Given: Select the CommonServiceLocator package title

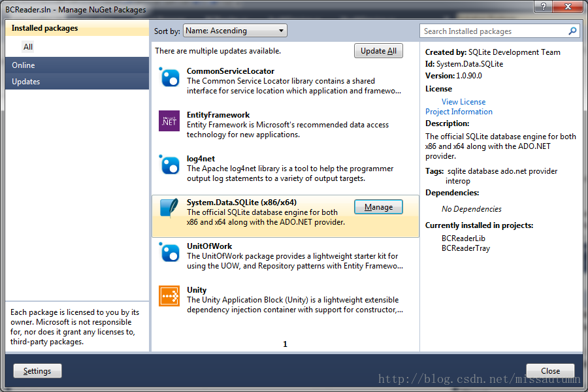Looking at the screenshot, I should [230, 71].
